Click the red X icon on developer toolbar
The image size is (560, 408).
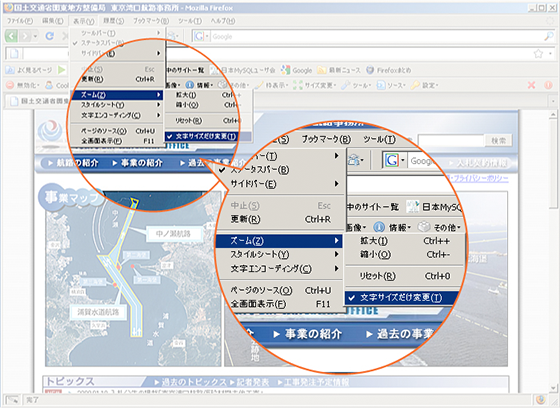531,85
